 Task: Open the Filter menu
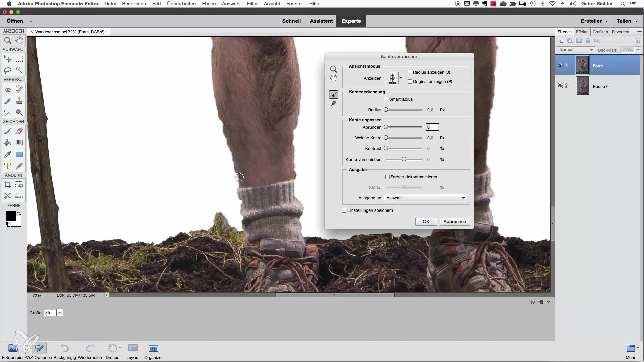[x=252, y=4]
